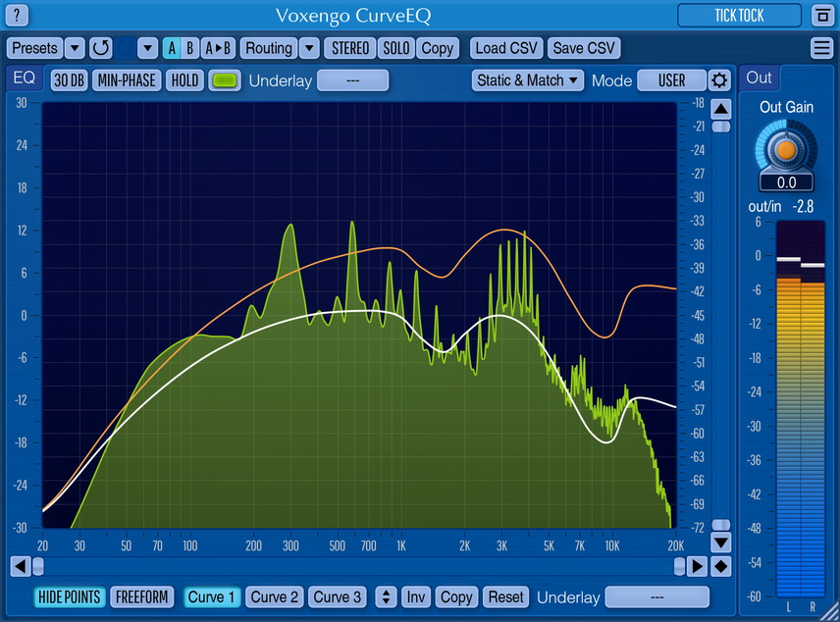840x622 pixels.
Task: Toggle HOLD spectrum mode
Action: 184,80
